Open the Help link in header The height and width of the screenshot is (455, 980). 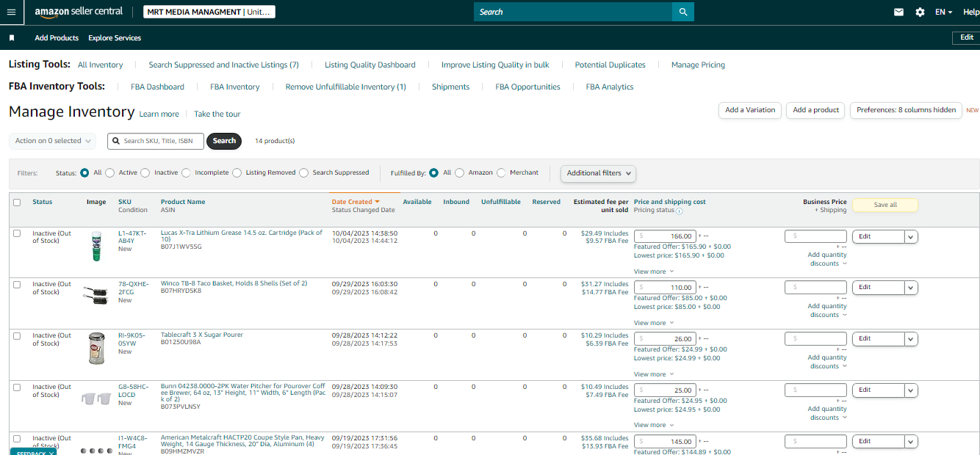[971, 12]
